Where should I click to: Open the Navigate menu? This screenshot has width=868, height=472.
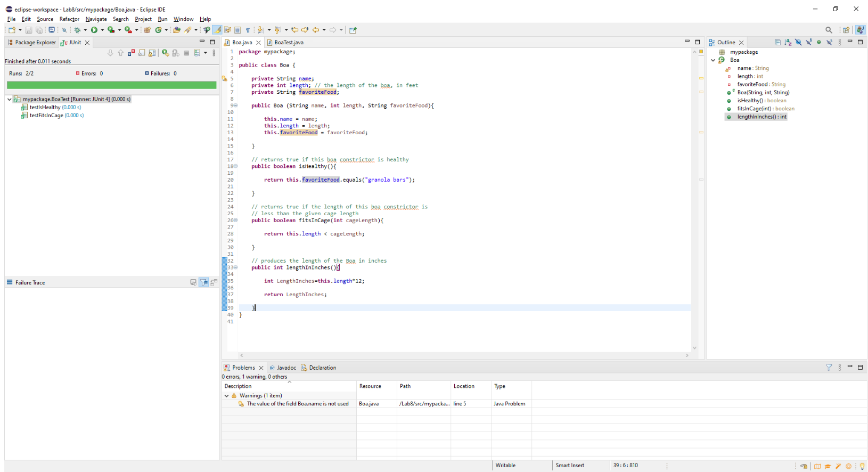(x=96, y=19)
